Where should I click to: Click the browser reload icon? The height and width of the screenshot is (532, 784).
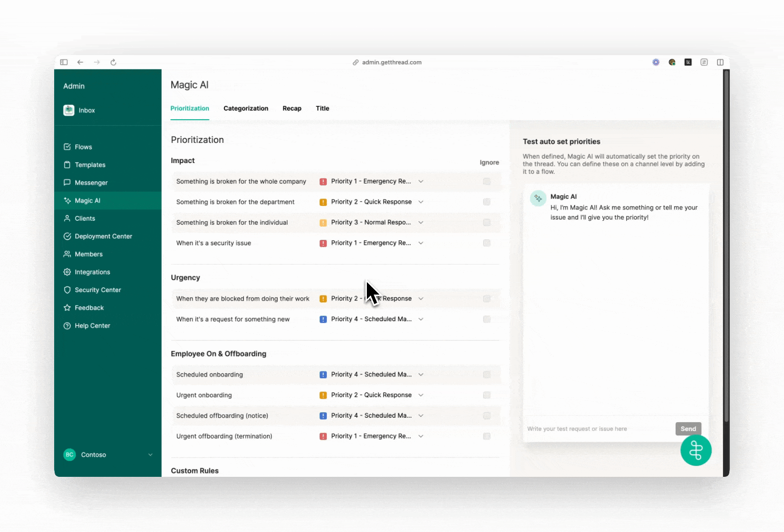(x=113, y=62)
